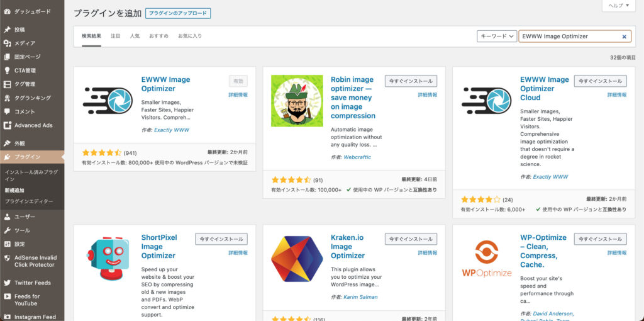644x321 pixels.
Task: Click the EWWW Image Optimizer Cloud logo
Action: 486,100
